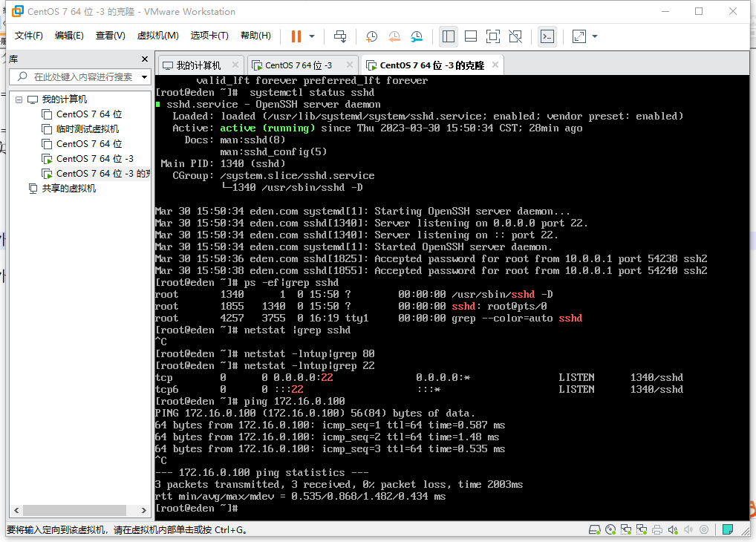Take a snapshot of this virtual machine
This screenshot has height=542, width=756.
coord(371,36)
